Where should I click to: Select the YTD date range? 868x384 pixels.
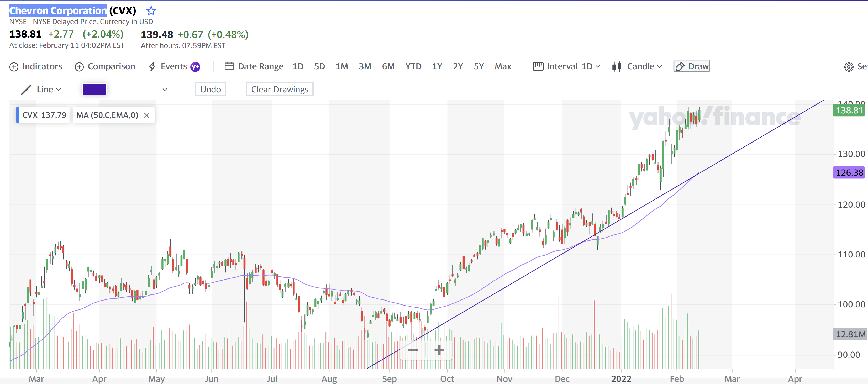point(413,66)
